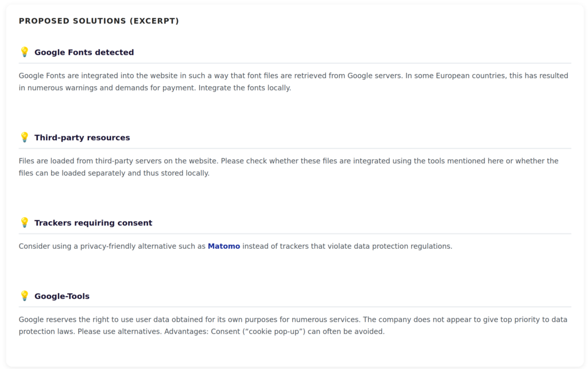588x369 pixels.
Task: Click the divider line under Trackers requiring consent
Action: 295,233
